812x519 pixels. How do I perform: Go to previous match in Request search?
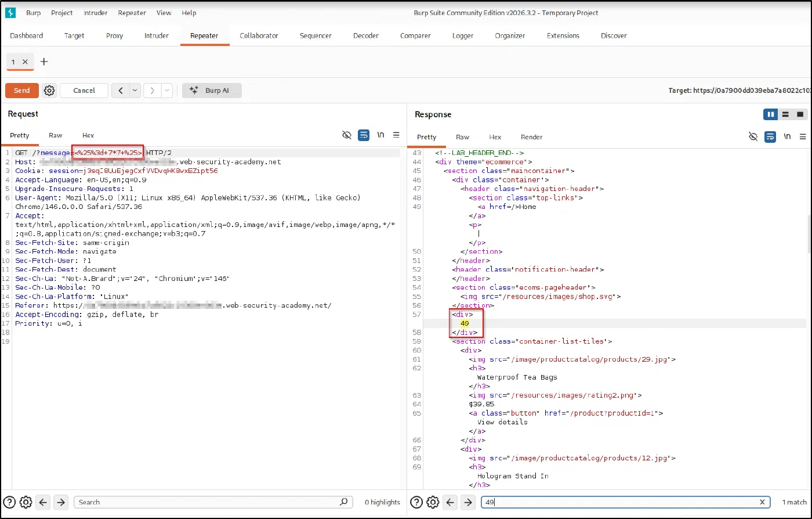pos(44,502)
